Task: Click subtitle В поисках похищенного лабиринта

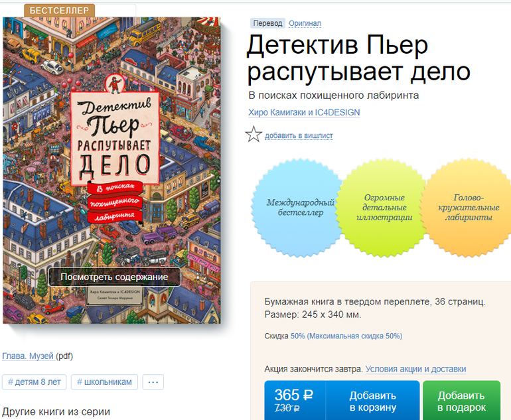Action: [334, 96]
